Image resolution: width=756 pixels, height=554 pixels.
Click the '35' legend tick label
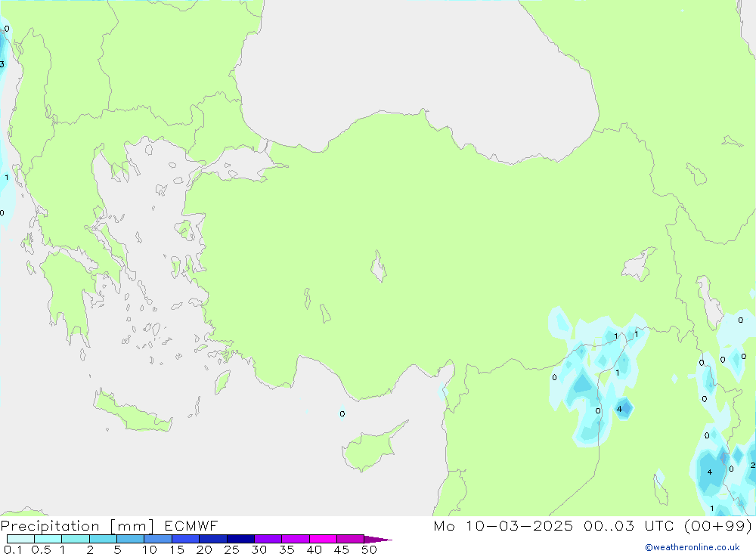tap(287, 549)
